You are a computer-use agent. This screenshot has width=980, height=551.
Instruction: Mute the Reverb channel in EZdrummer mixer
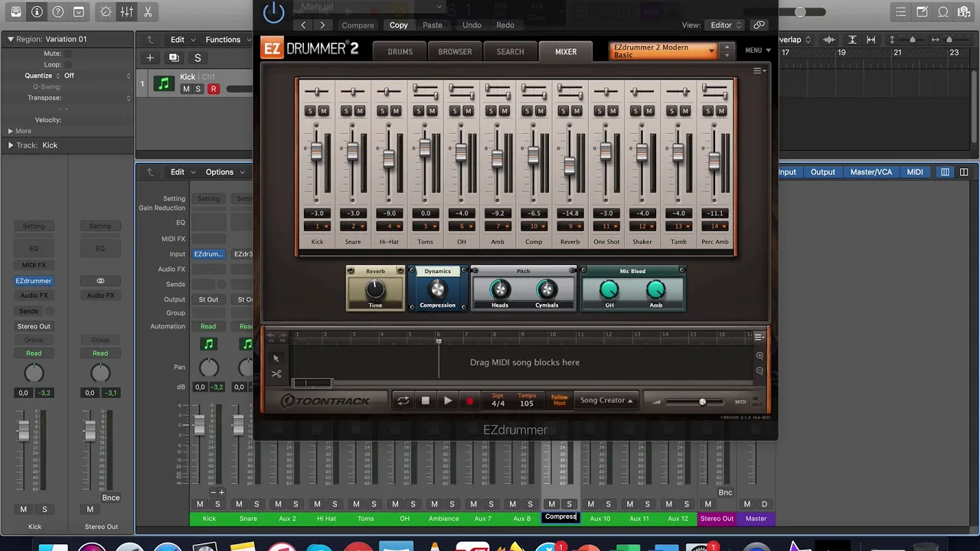577,111
